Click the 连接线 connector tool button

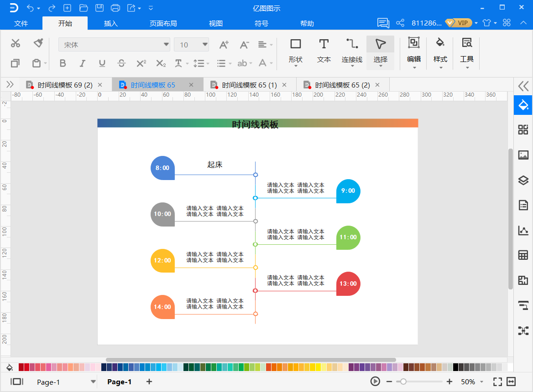coord(352,52)
